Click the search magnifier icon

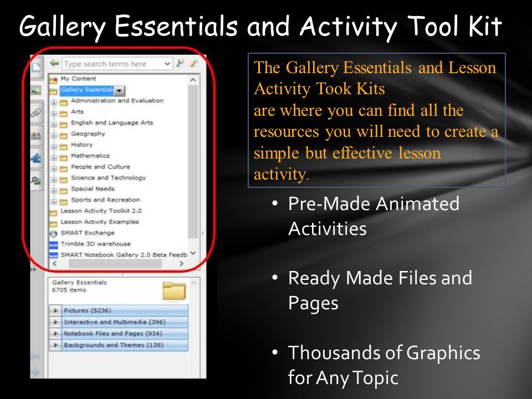[180, 63]
